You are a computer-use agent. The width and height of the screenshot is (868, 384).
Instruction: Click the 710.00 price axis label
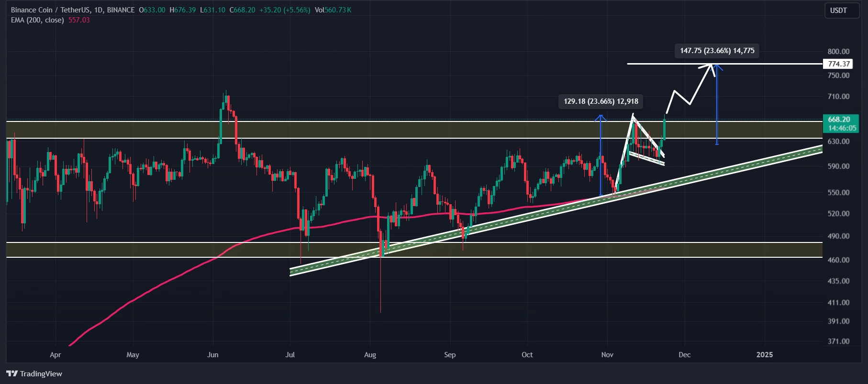[838, 96]
